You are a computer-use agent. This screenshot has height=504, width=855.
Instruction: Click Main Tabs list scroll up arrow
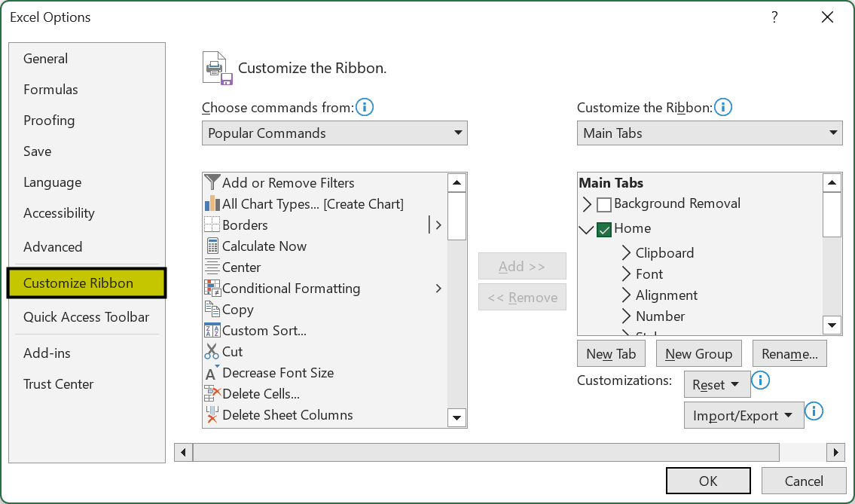pyautogui.click(x=832, y=183)
